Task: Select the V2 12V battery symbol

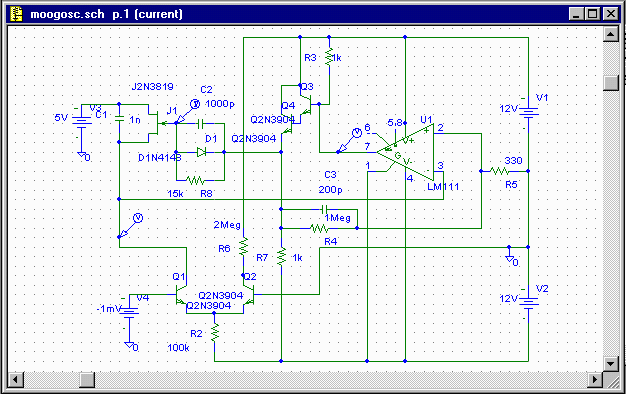Action: [x=528, y=303]
